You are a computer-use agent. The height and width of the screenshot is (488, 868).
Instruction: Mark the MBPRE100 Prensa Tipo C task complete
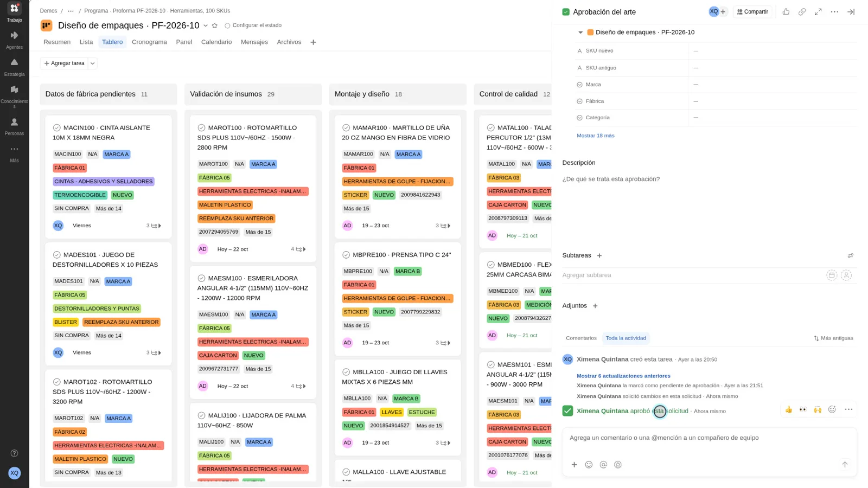coord(346,255)
